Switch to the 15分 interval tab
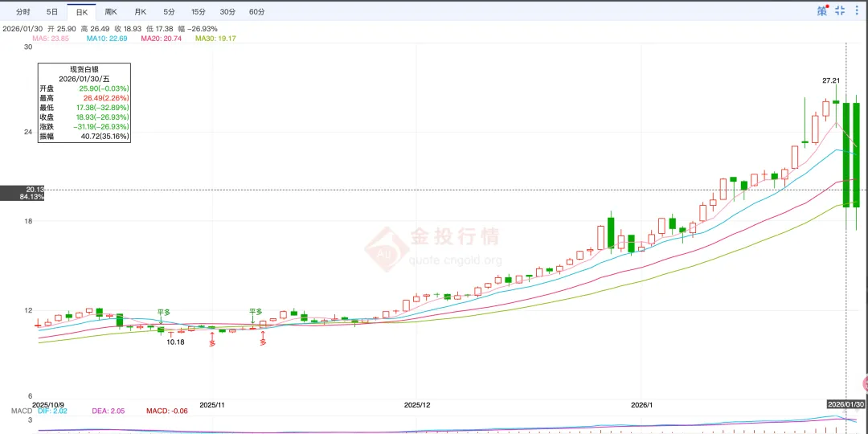868x434 pixels. [198, 11]
